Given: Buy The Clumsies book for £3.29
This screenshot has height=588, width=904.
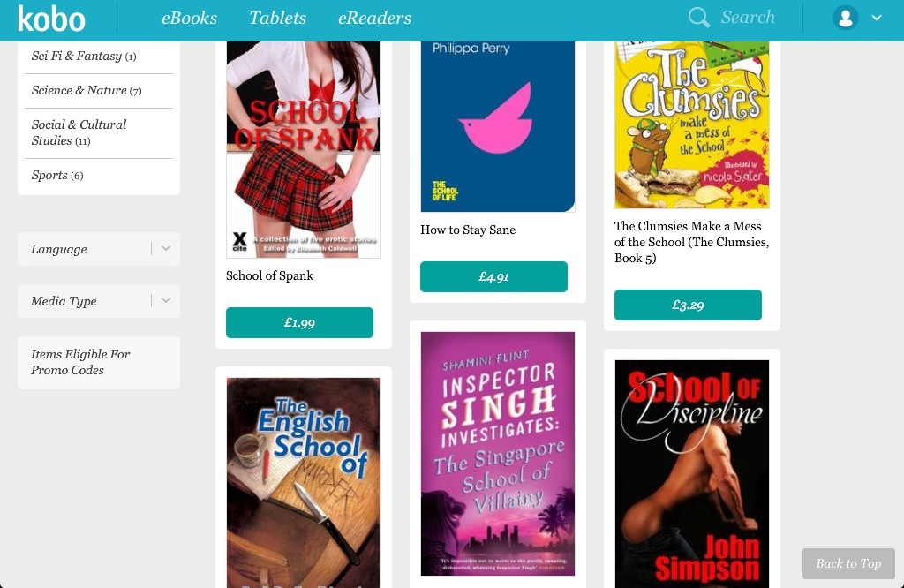Looking at the screenshot, I should click(688, 305).
